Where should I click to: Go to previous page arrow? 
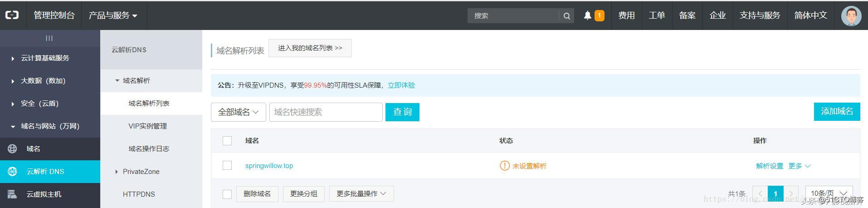[x=761, y=193]
